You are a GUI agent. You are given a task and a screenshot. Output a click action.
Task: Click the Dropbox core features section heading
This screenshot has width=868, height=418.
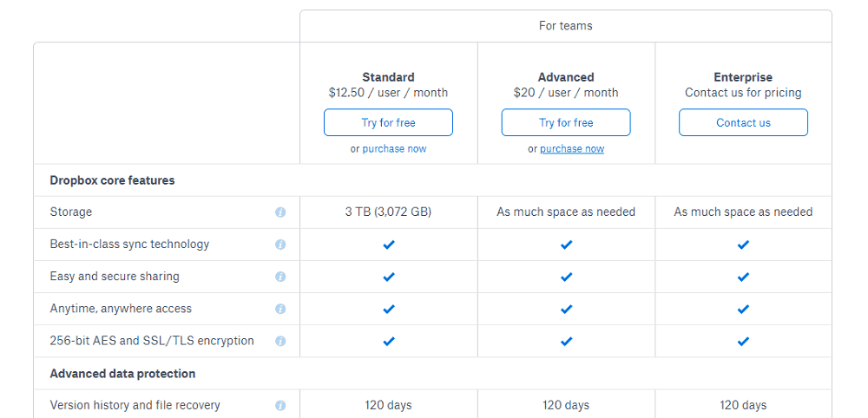tap(112, 180)
